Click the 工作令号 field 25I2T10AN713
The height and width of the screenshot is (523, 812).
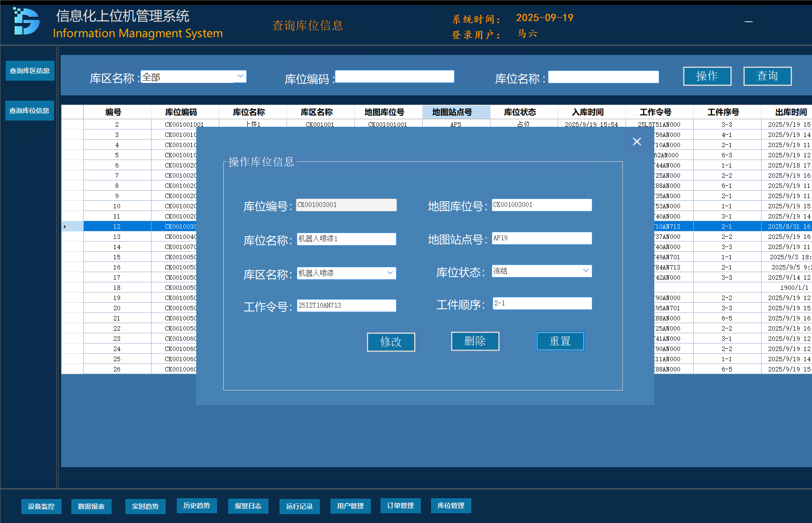coord(346,305)
